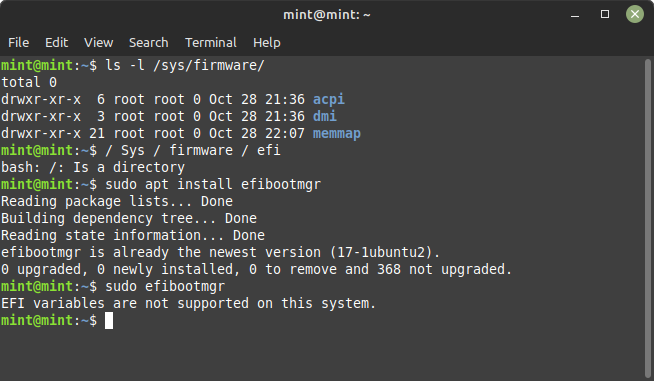This screenshot has width=654, height=381.
Task: Open the File menu
Action: 18,43
